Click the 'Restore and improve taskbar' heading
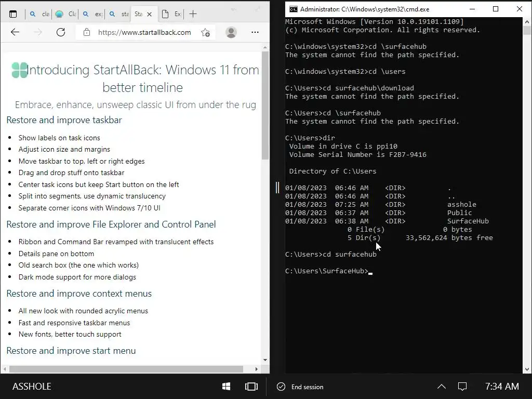This screenshot has width=532, height=399. 64,120
